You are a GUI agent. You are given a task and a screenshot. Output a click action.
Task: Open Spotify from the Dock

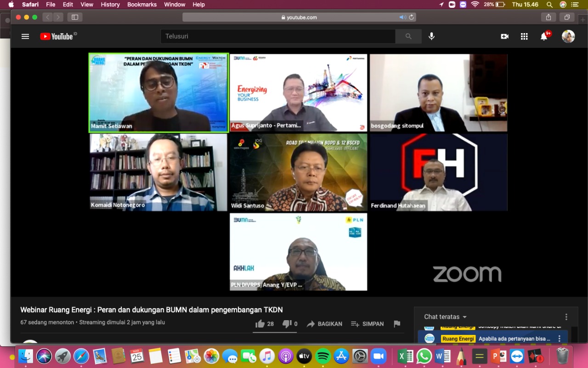pyautogui.click(x=323, y=356)
